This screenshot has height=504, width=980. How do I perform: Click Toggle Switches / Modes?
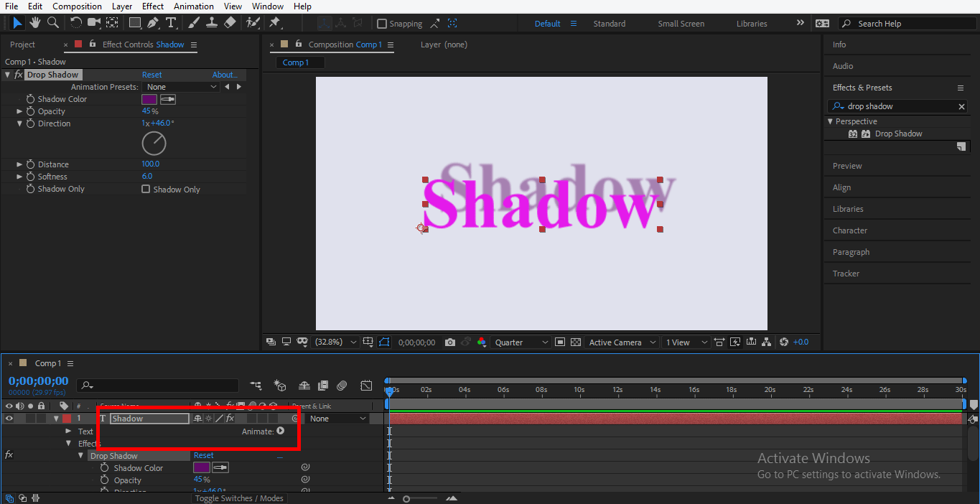click(239, 498)
